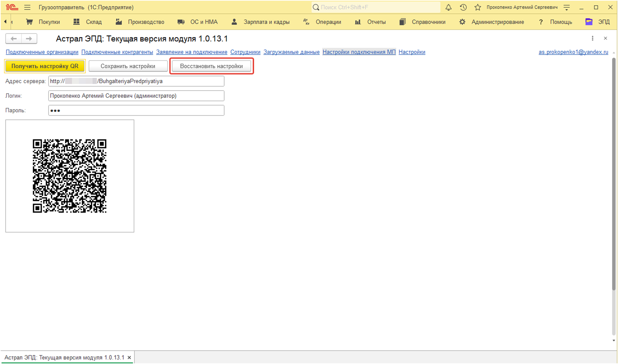The height and width of the screenshot is (364, 618).
Task: Select bottom tab Астрал ЭПД: Текущая версия модуля
Action: [64, 357]
